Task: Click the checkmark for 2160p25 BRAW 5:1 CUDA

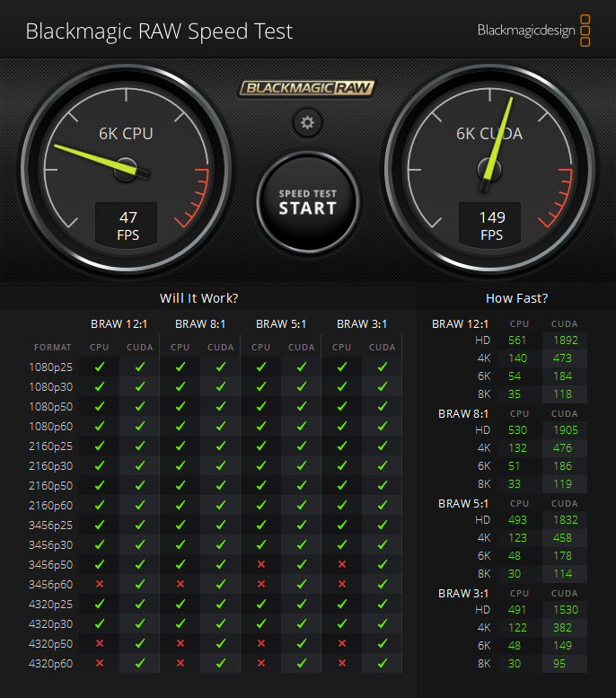Action: pos(302,446)
